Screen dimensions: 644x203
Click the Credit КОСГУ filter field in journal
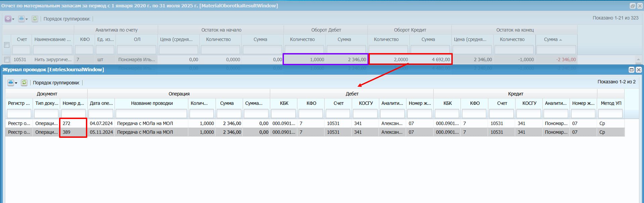529,114
